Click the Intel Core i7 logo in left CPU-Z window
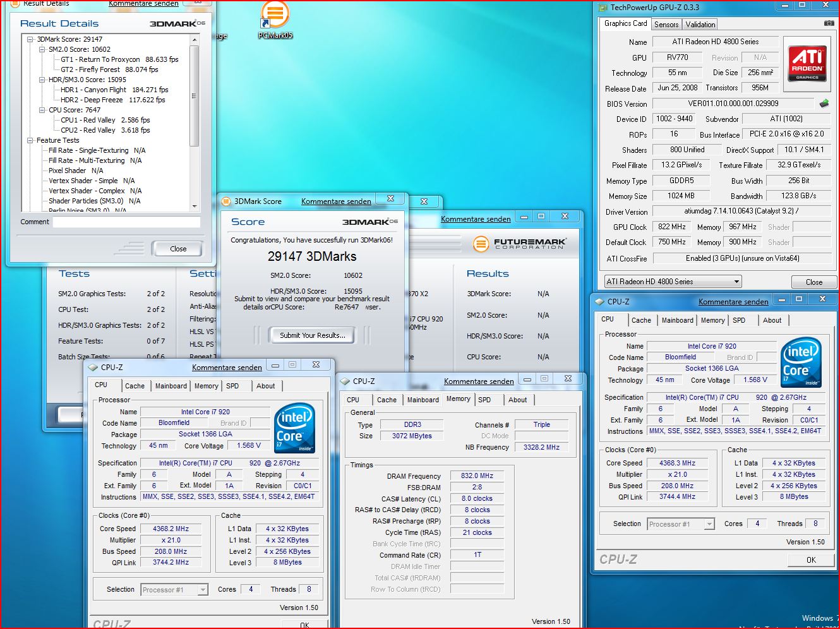The width and height of the screenshot is (840, 629). pos(295,428)
